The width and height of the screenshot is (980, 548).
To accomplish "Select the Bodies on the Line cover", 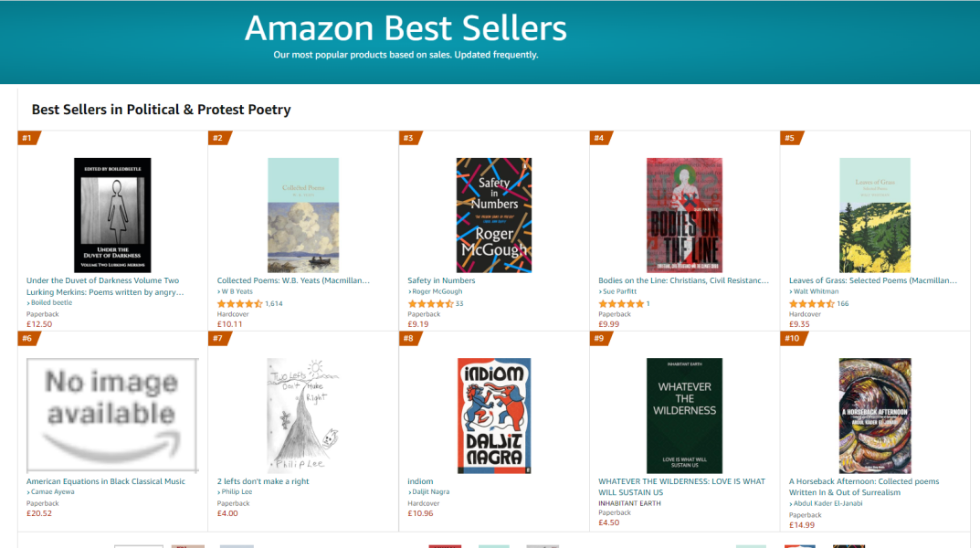I will [684, 215].
